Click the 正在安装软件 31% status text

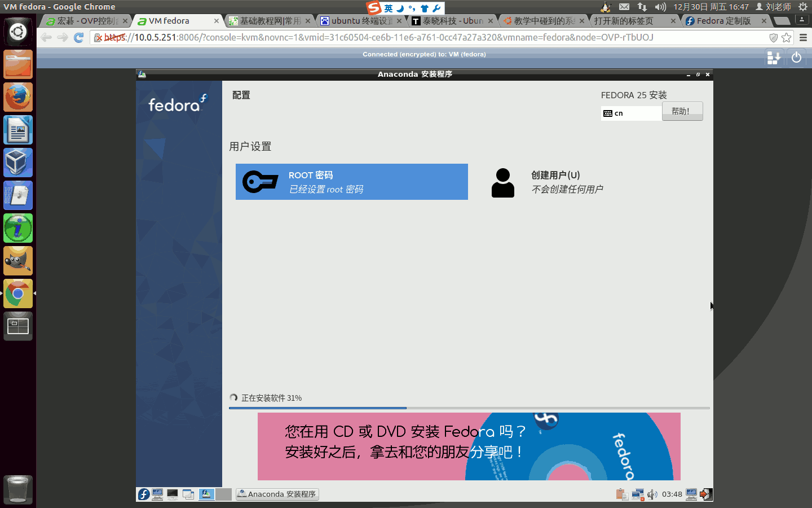click(271, 398)
